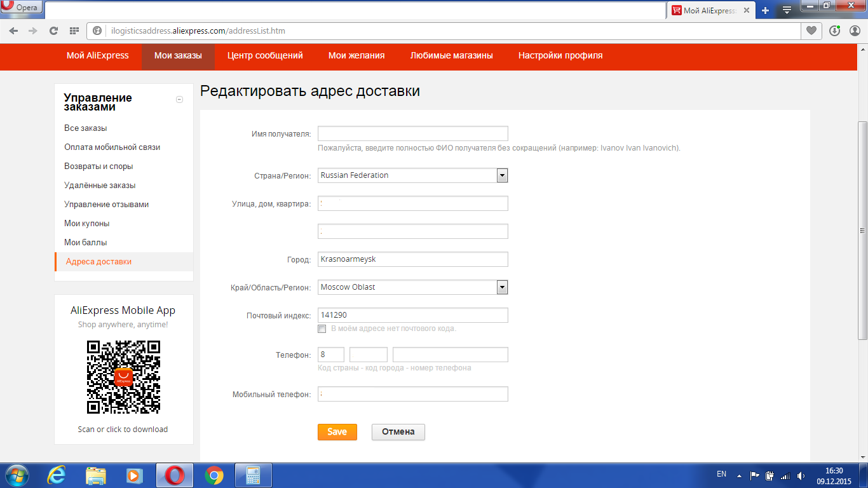The height and width of the screenshot is (488, 868).
Task: Click the phone number field
Action: pos(451,355)
